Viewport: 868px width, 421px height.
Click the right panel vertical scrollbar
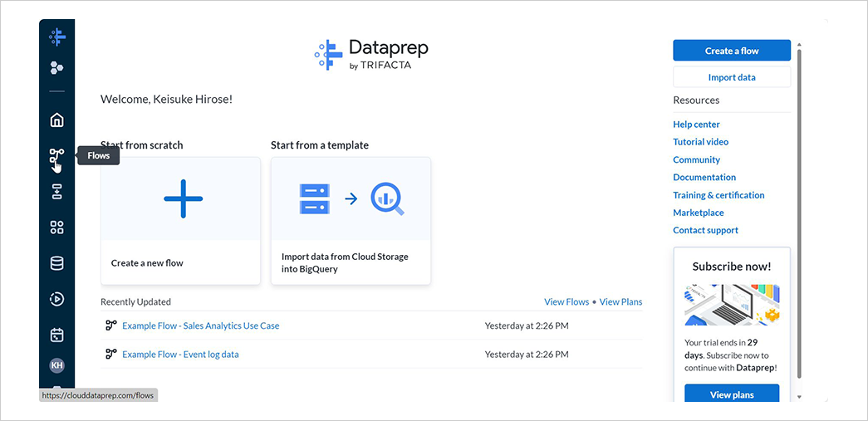(799, 214)
